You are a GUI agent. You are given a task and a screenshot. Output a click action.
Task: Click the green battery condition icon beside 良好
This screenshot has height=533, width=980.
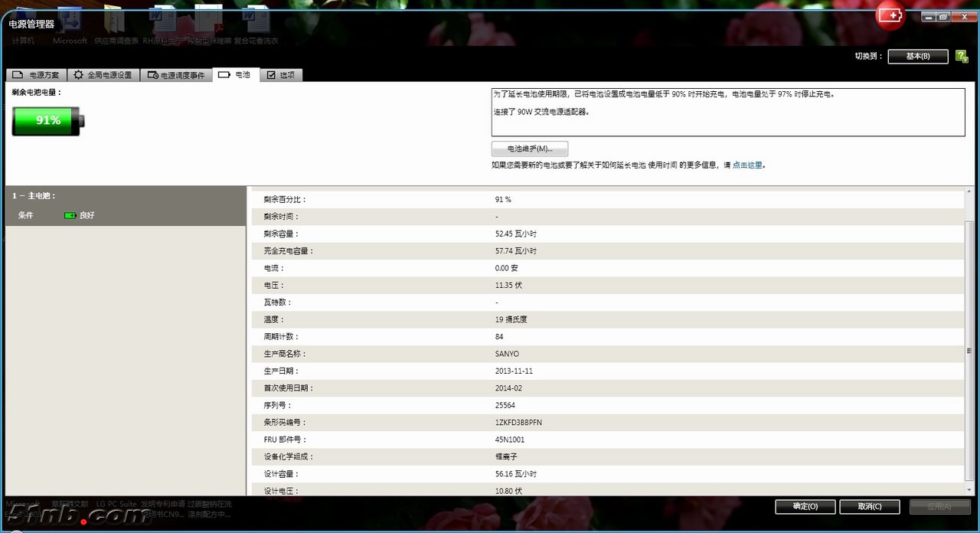pyautogui.click(x=70, y=216)
